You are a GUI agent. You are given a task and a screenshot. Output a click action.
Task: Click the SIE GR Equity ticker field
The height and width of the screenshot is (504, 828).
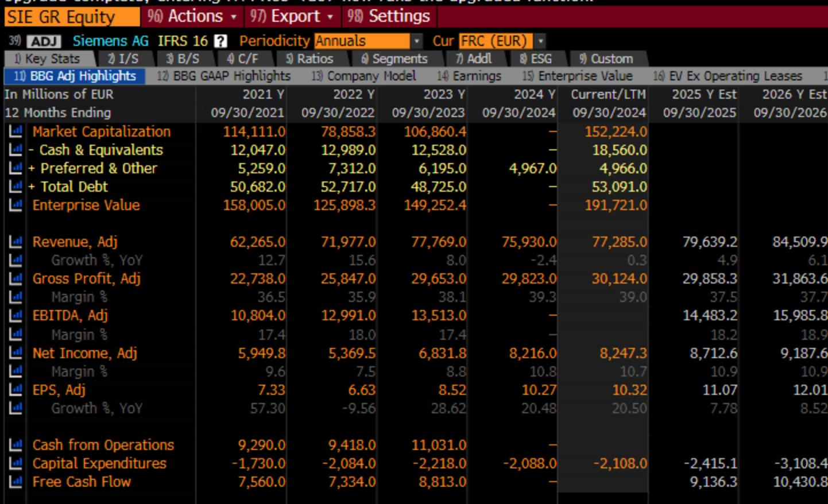pos(71,17)
